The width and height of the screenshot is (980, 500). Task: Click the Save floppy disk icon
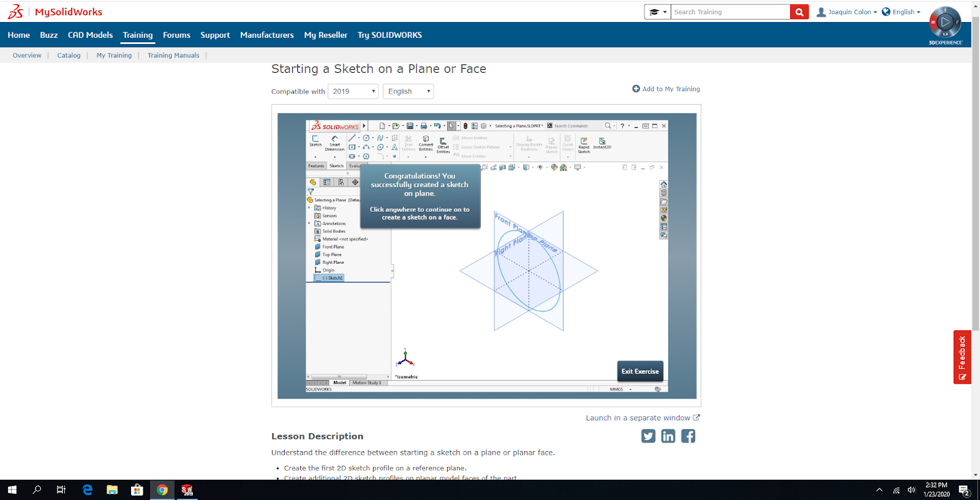coord(410,126)
